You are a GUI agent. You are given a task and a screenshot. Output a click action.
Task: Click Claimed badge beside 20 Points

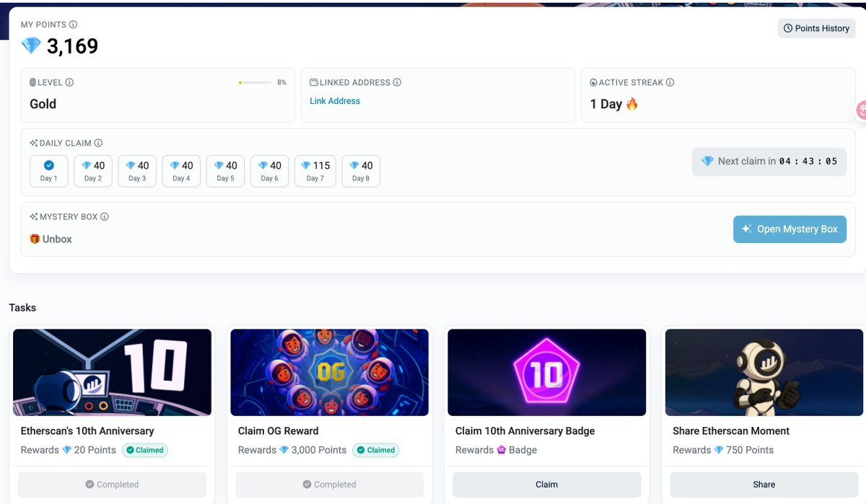[144, 450]
